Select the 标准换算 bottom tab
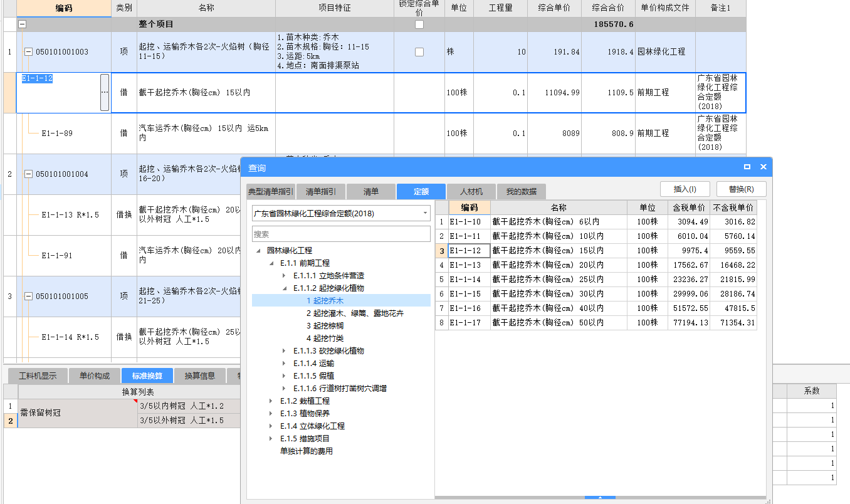Viewport: 850px width, 504px height. point(147,376)
